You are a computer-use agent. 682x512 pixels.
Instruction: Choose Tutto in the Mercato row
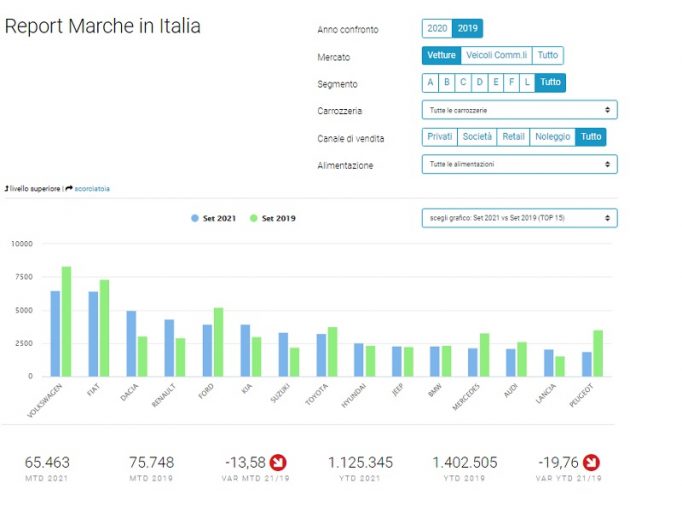tap(548, 55)
